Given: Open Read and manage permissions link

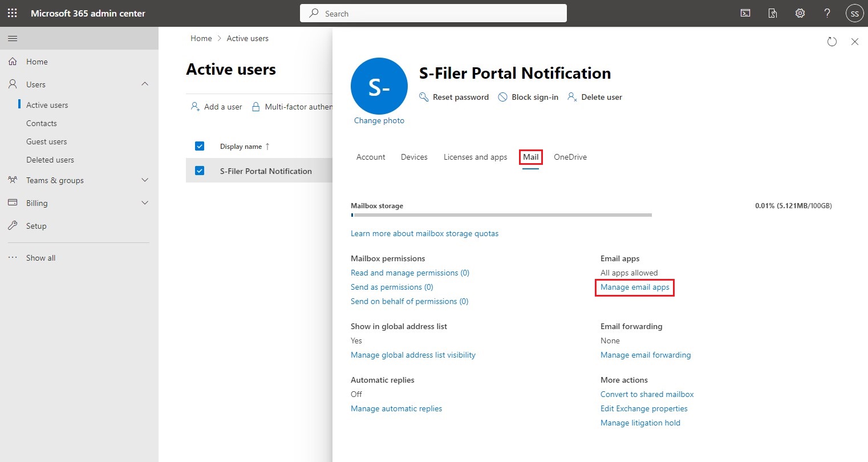Looking at the screenshot, I should (410, 273).
